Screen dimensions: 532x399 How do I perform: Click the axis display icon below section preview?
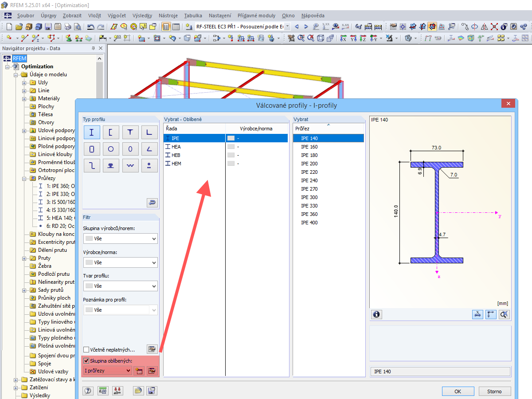pyautogui.click(x=491, y=314)
